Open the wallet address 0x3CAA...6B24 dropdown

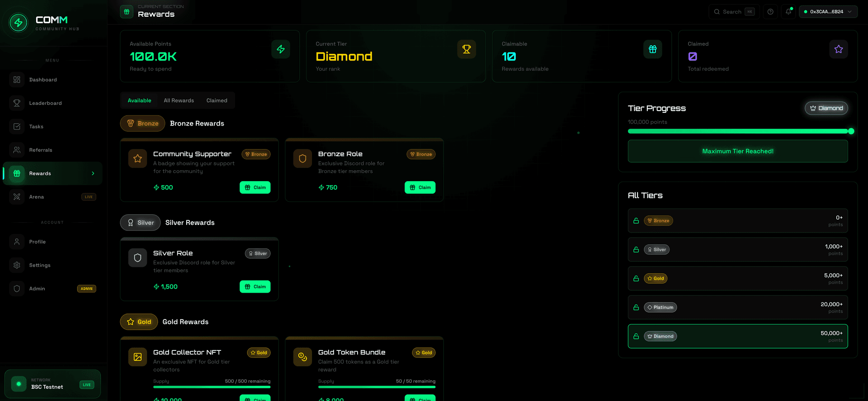[828, 12]
